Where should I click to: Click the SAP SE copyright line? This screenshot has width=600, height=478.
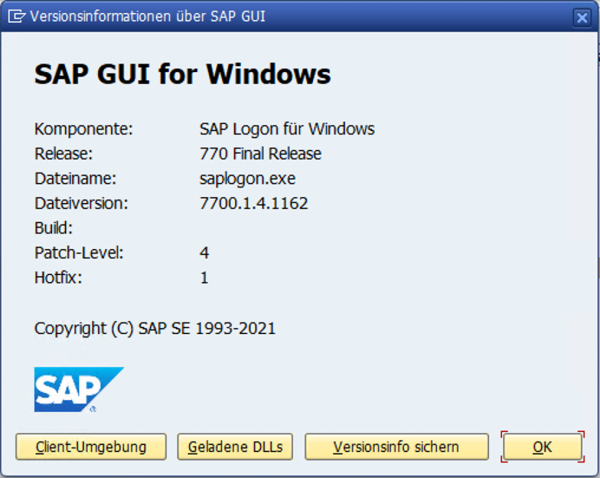pyautogui.click(x=155, y=329)
